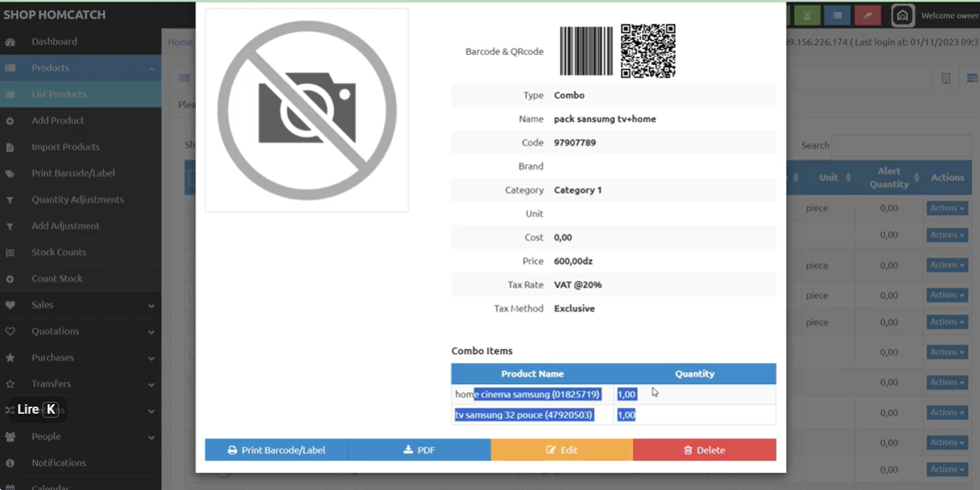Click the price 600,00dz

tap(573, 261)
